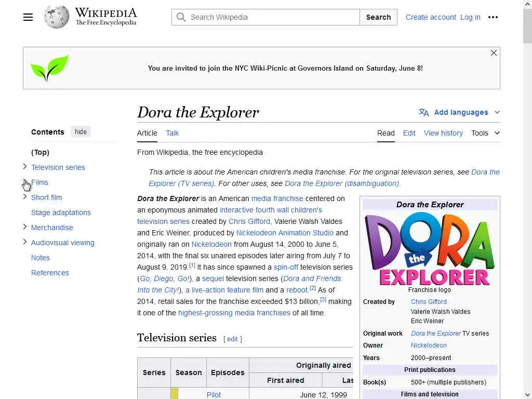Open the Chris Gifford link in article text
The height and width of the screenshot is (399, 532).
249,221
